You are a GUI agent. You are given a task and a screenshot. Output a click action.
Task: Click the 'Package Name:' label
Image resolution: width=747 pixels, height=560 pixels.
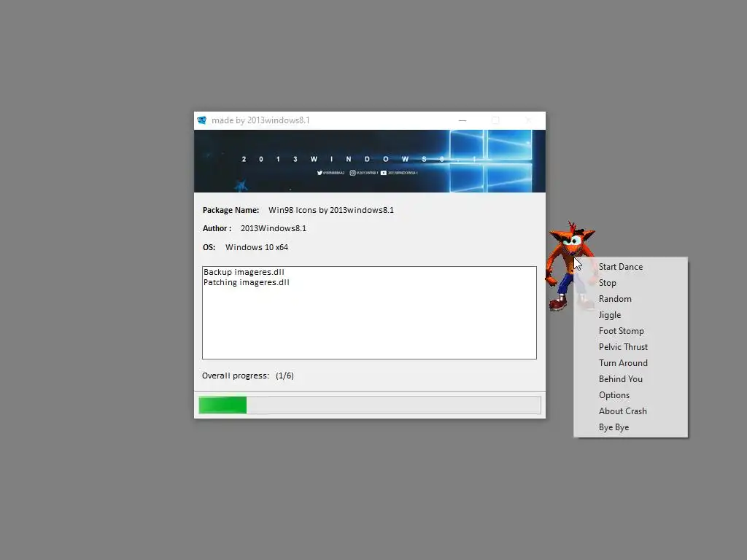pos(231,210)
